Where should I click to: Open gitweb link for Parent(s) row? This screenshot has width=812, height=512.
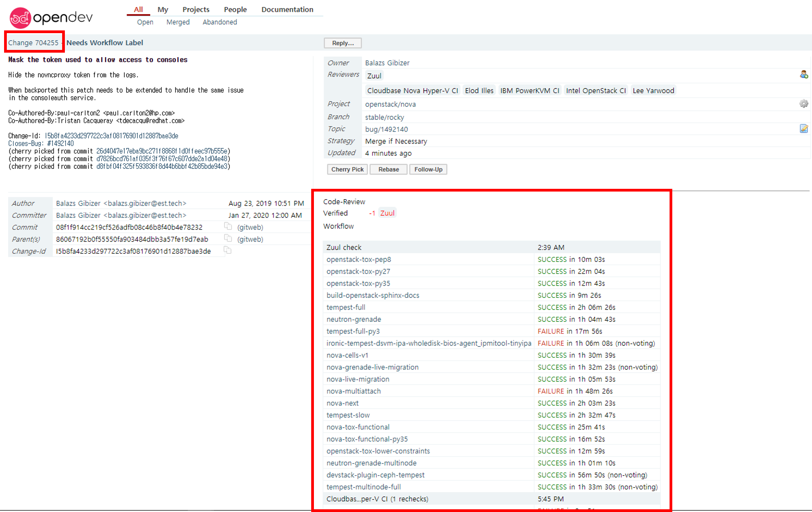pos(250,239)
